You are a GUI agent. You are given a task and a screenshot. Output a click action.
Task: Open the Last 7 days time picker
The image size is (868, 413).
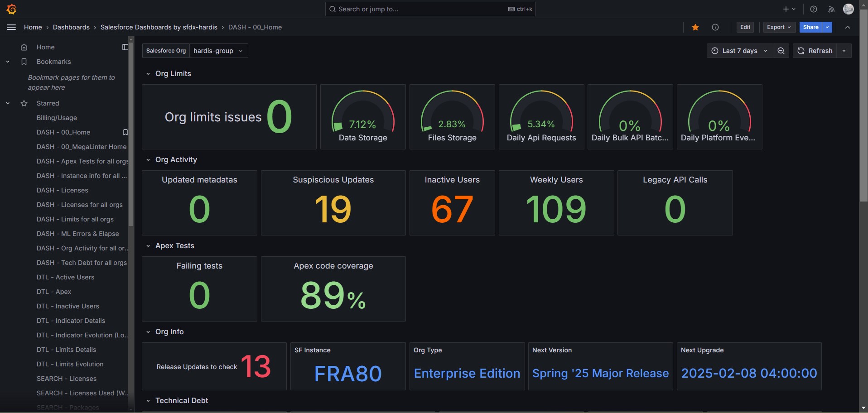pyautogui.click(x=740, y=51)
